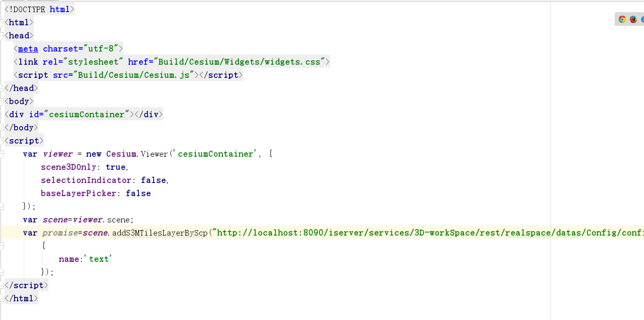Screen dimensions: 644x320
Task: Click the opening head tag
Action: point(19,35)
